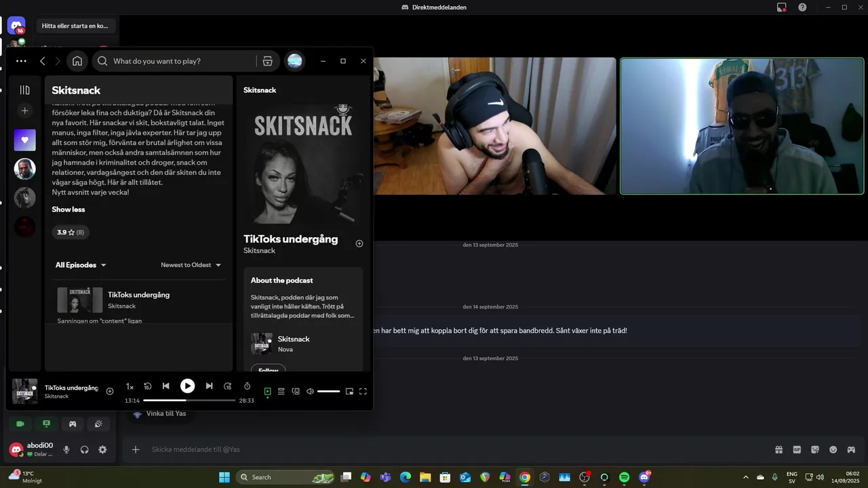Open Spotify profile avatar menu
Screen dimensions: 868x488
(294, 61)
